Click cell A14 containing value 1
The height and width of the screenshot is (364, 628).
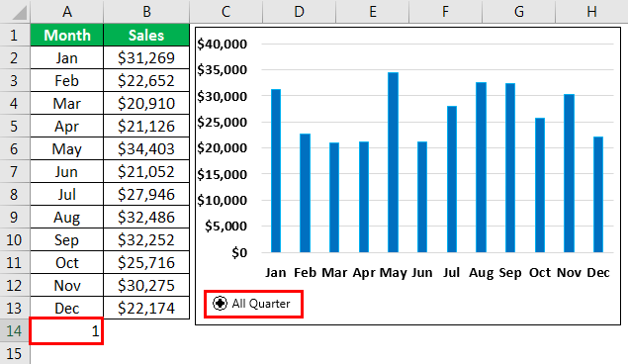tap(67, 330)
